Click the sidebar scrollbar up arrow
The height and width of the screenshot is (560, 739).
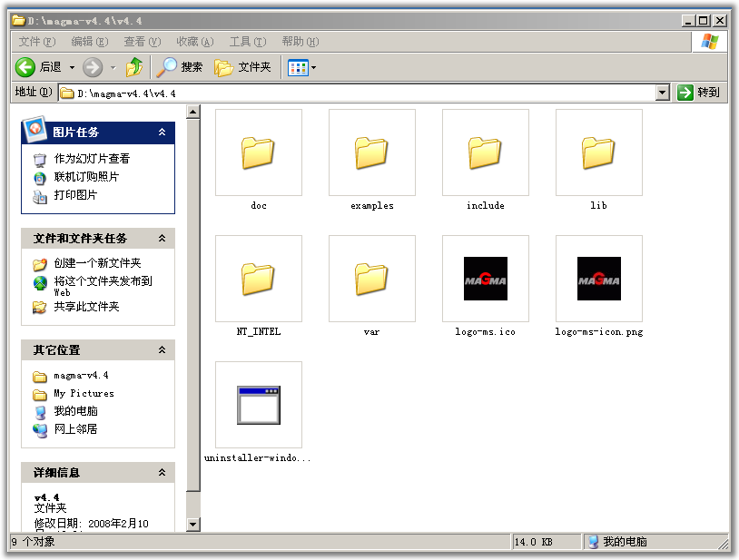193,113
